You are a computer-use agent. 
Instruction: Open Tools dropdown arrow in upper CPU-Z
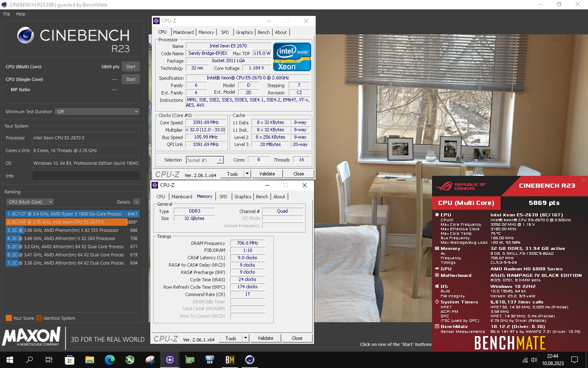[x=247, y=174]
